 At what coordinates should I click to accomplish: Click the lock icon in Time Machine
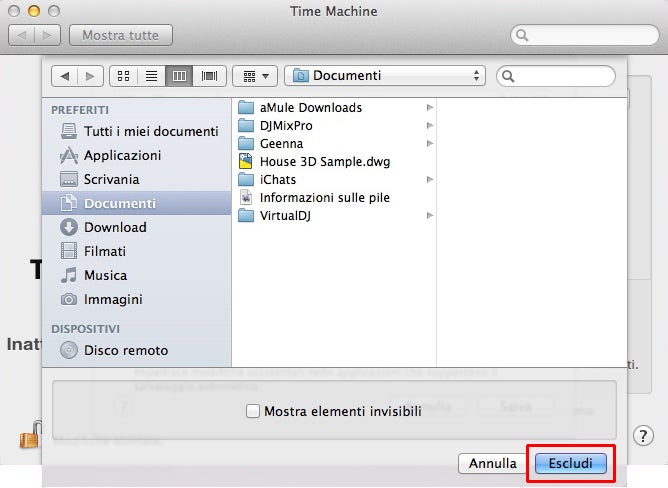tap(30, 435)
